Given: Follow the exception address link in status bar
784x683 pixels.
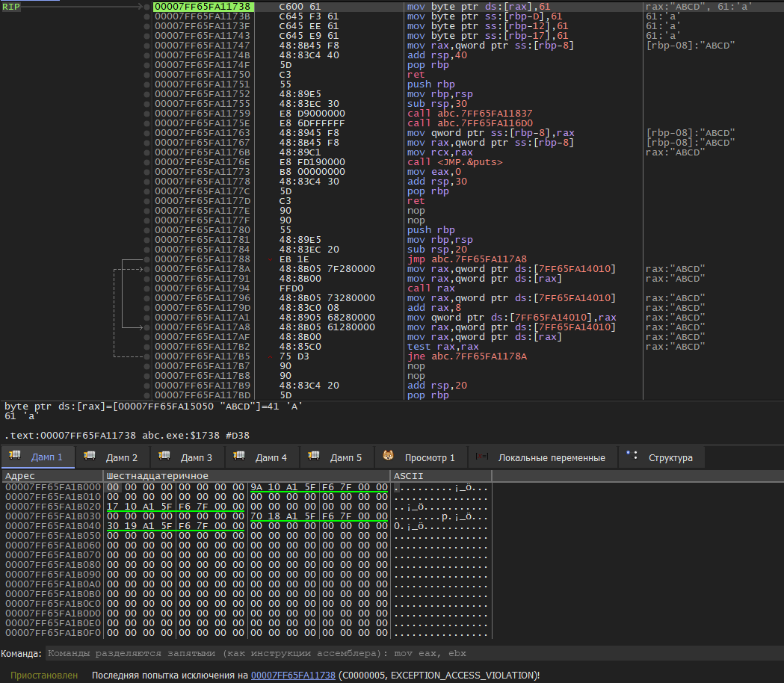Looking at the screenshot, I should (293, 675).
